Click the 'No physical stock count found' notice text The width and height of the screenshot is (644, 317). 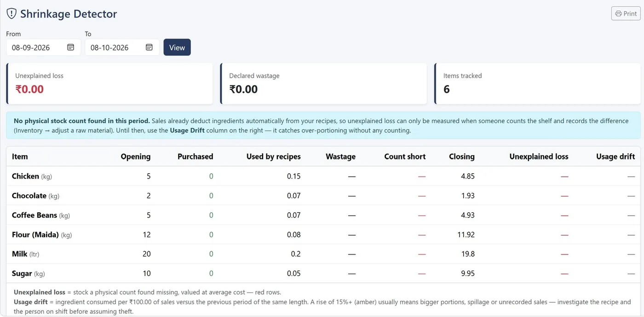click(x=82, y=121)
